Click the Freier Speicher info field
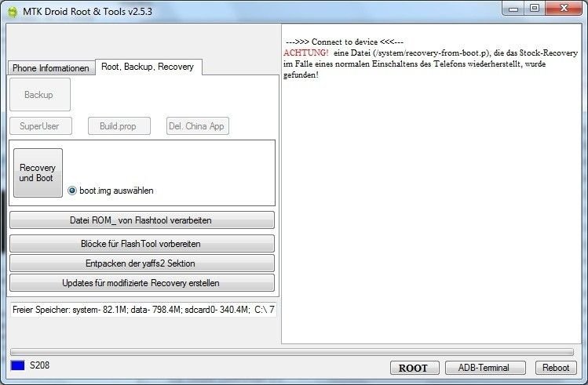The height and width of the screenshot is (385, 588). [x=143, y=310]
